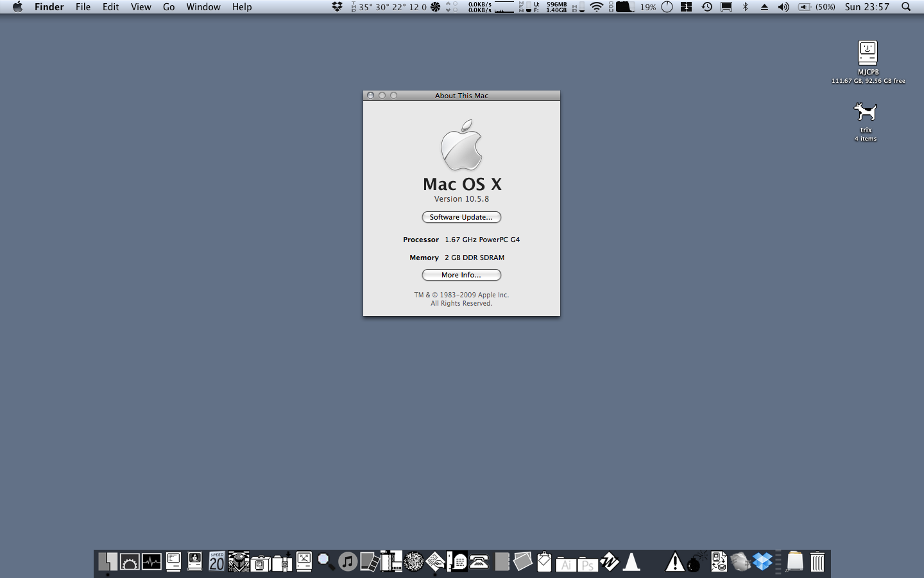Launch the bomb dock icon
The width and height of the screenshot is (924, 578).
pos(696,562)
